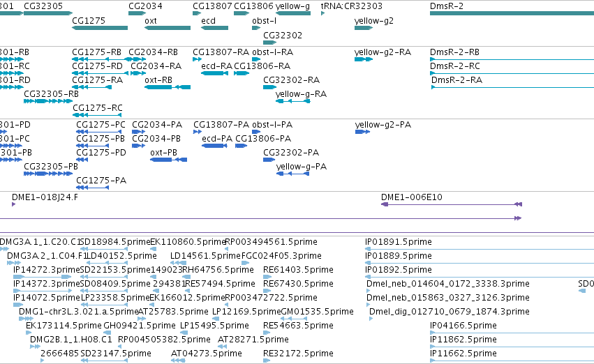Click the CG1275-PA protein label
This screenshot has width=594, height=364.
[x=101, y=181]
